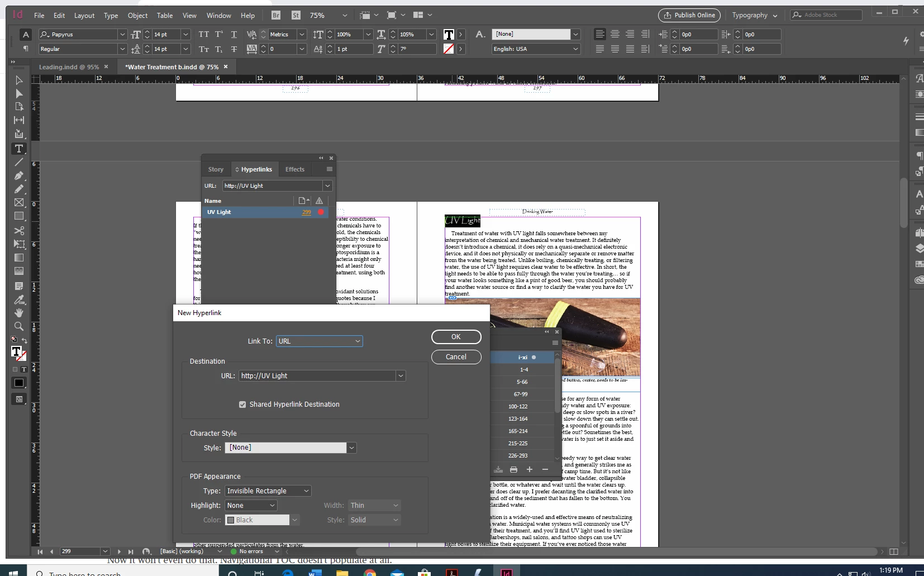Select the Scissors tool

18,230
